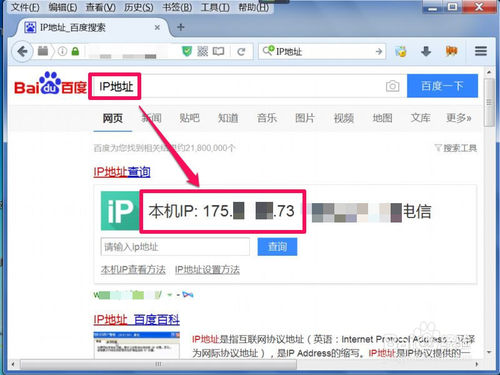Click the green padlock security icon
The image size is (500, 375).
[x=75, y=51]
